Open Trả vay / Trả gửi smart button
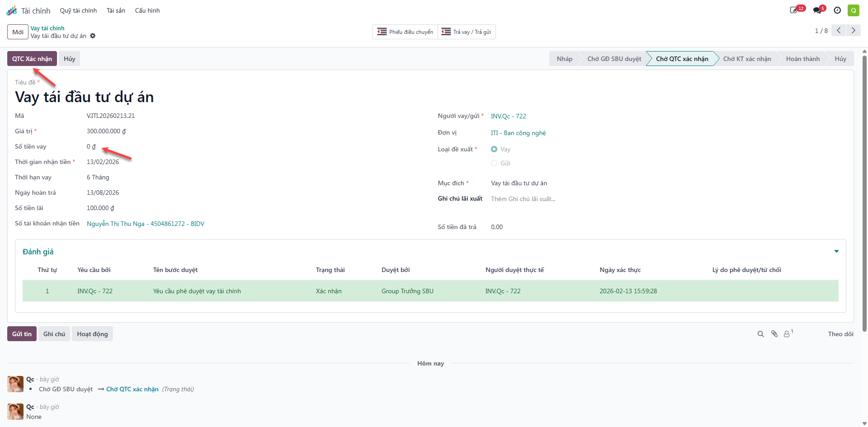Viewport: 868px width, 427px height. 467,32
